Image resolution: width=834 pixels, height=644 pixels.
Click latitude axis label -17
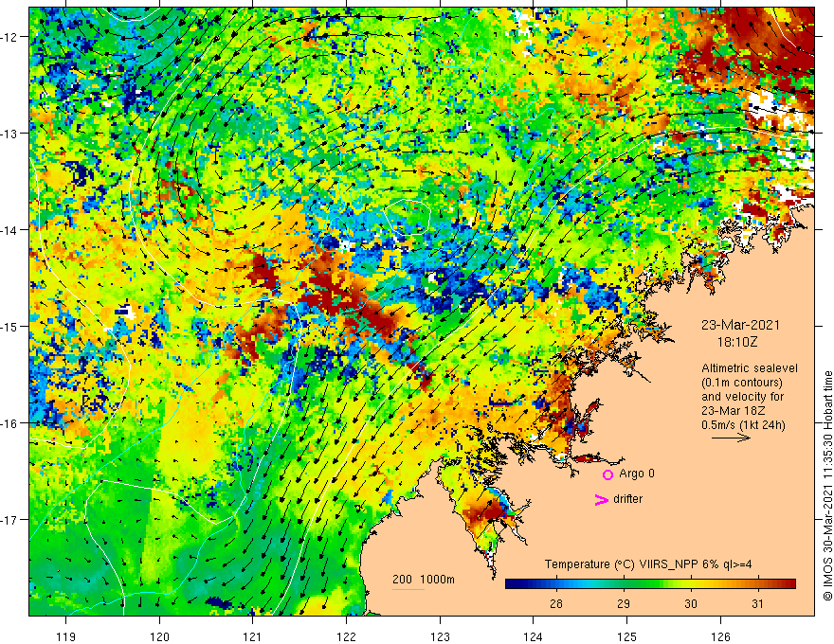point(10,520)
